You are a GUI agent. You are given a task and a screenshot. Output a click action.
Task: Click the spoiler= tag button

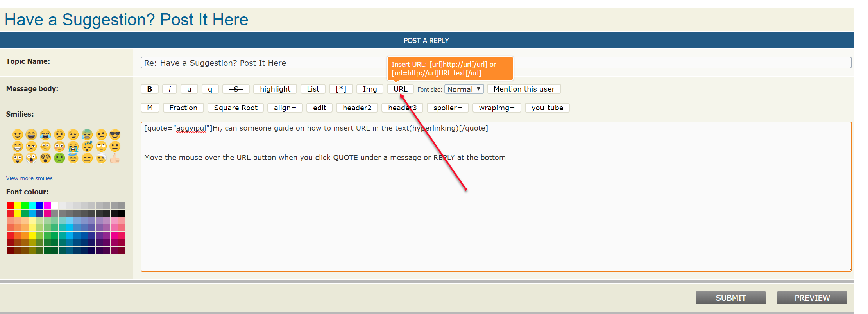point(447,108)
